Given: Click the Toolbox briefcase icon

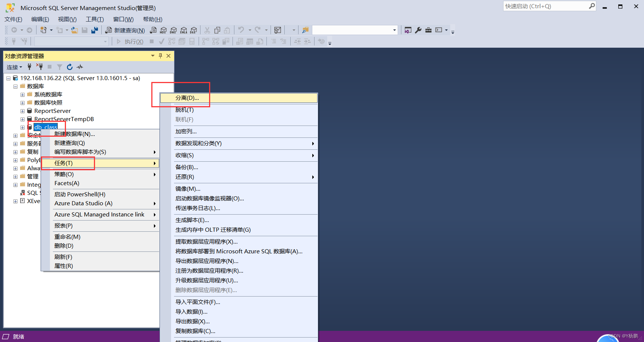Looking at the screenshot, I should click(428, 30).
